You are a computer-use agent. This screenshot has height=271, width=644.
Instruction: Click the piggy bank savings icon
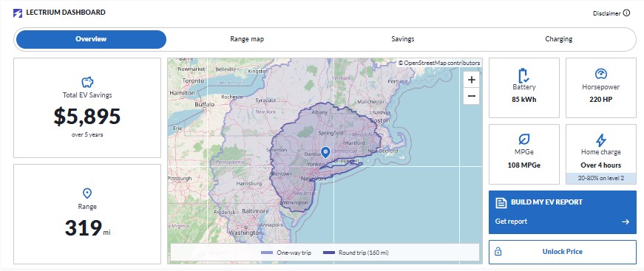87,83
